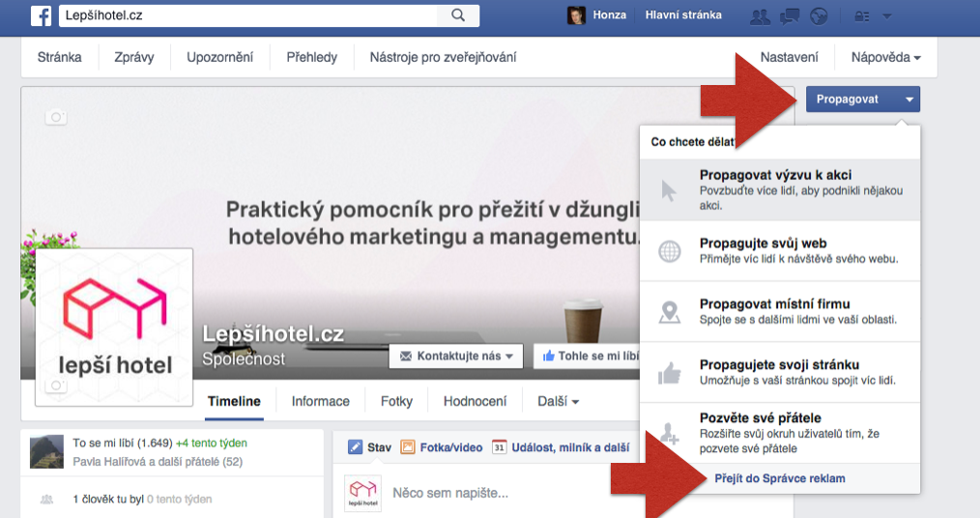Switch to the Hodnocení tab
The image size is (980, 518).
[475, 401]
